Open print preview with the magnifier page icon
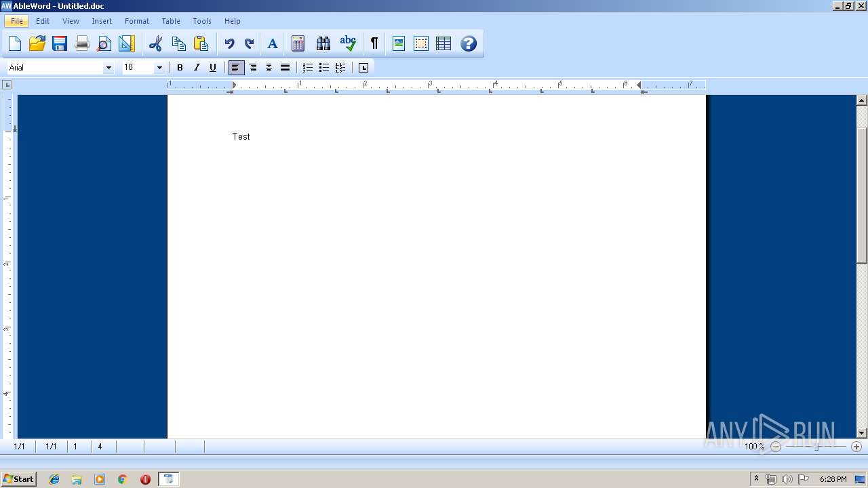The width and height of the screenshot is (868, 488). coord(104,44)
